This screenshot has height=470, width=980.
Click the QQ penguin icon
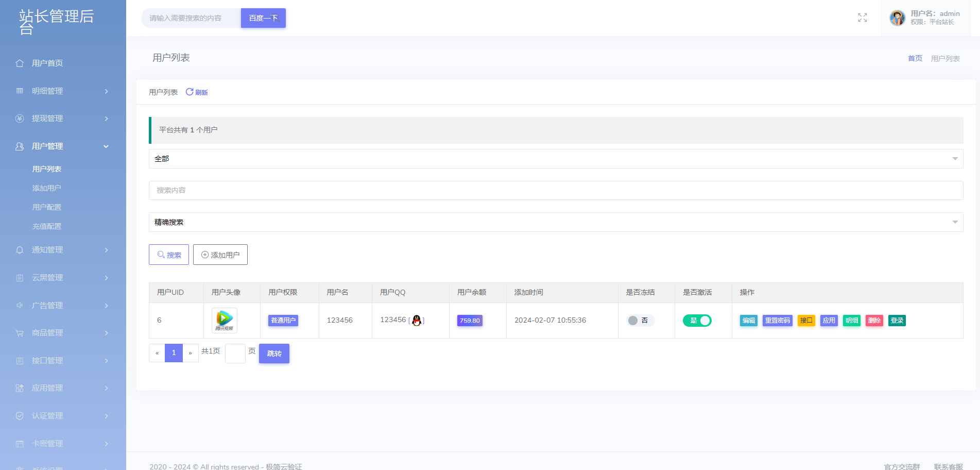point(417,321)
